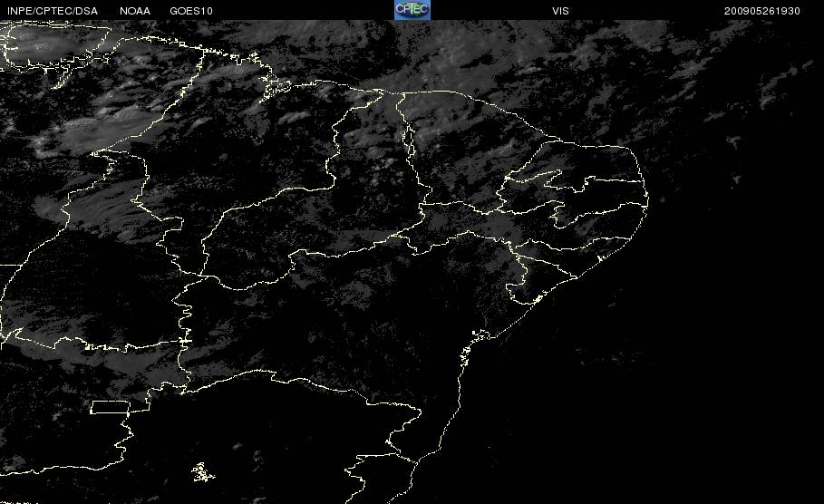Click the 200905261930 timestamp

coord(762,11)
